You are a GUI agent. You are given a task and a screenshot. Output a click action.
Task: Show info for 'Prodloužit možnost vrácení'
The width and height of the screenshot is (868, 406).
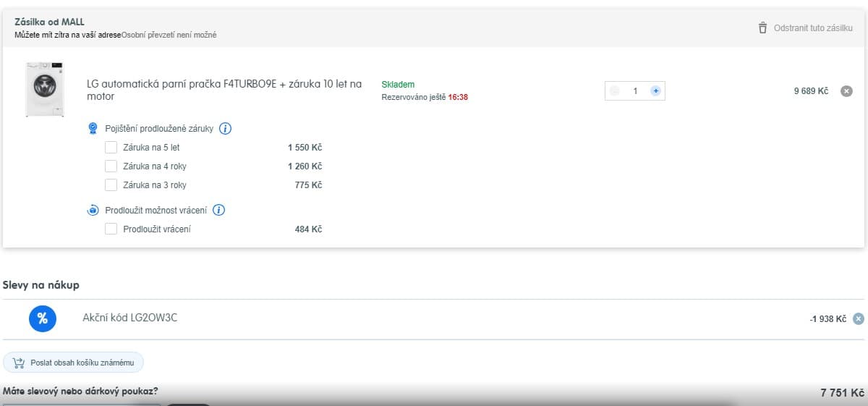click(219, 211)
